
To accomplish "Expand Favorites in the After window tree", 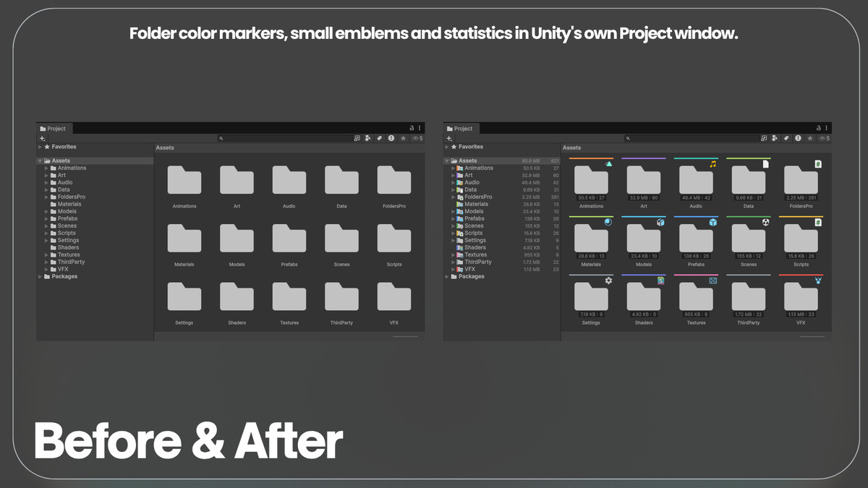I will pos(448,147).
